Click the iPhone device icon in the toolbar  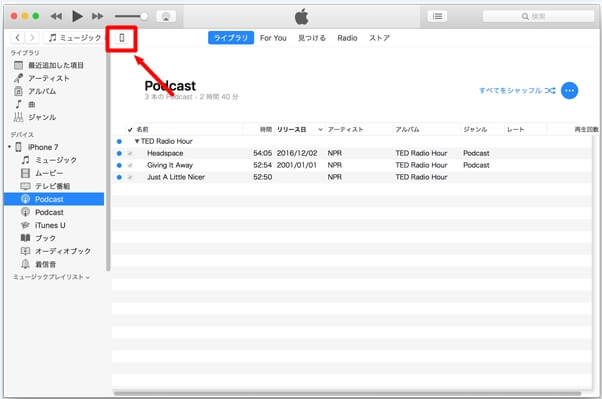pyautogui.click(x=122, y=38)
